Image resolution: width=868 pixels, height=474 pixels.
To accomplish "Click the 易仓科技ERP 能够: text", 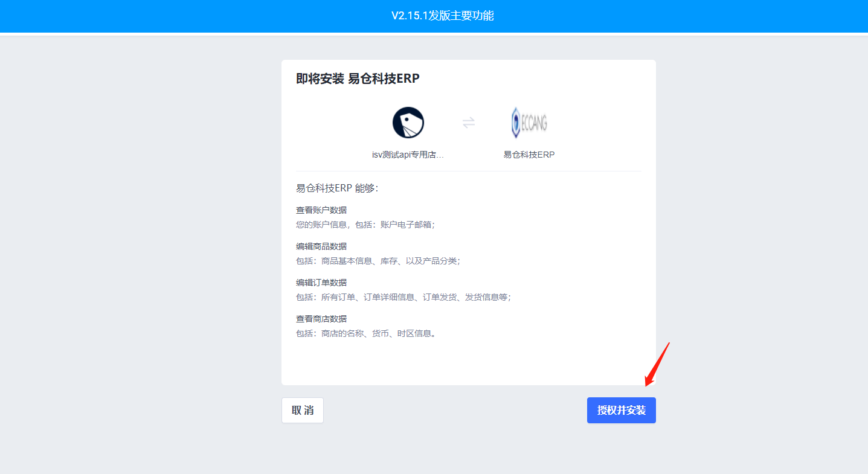I will point(337,188).
